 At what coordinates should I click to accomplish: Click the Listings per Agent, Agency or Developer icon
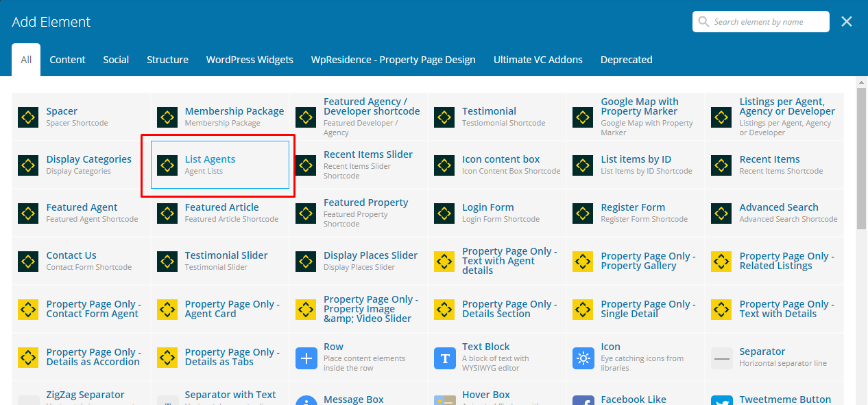coord(721,117)
